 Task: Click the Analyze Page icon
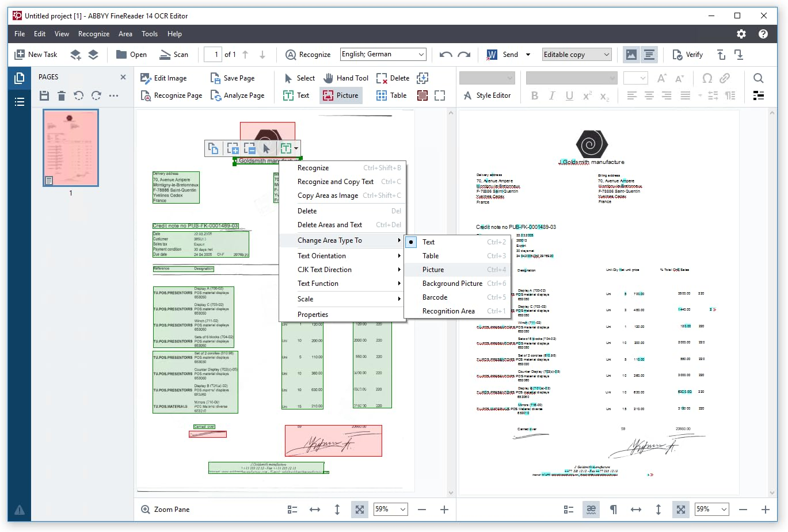[x=216, y=95]
